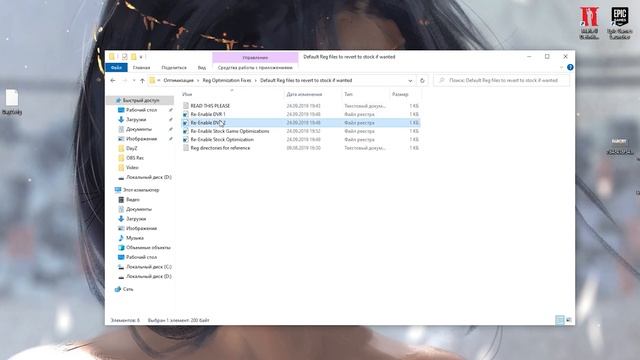Click the text file icon on desktop left
The height and width of the screenshot is (360, 640).
[12, 102]
